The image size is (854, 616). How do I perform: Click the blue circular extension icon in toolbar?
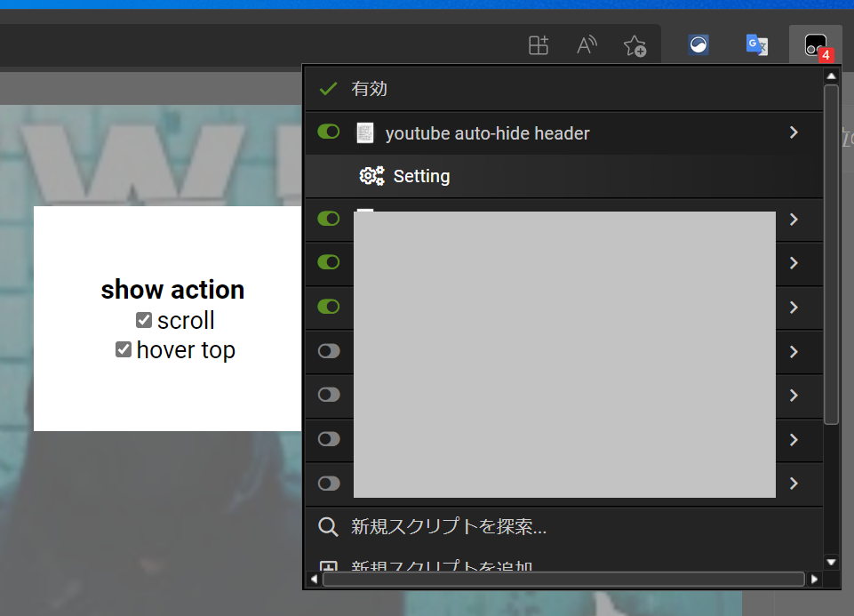(698, 44)
